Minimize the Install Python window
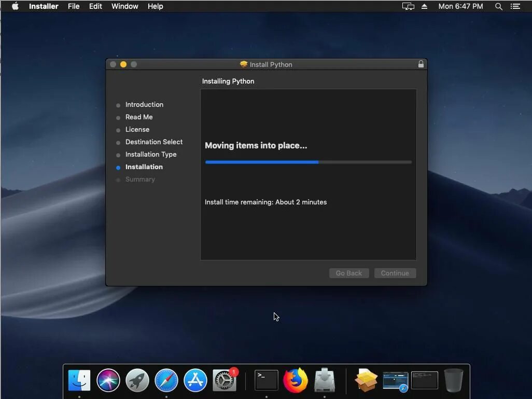The height and width of the screenshot is (399, 532). 123,64
